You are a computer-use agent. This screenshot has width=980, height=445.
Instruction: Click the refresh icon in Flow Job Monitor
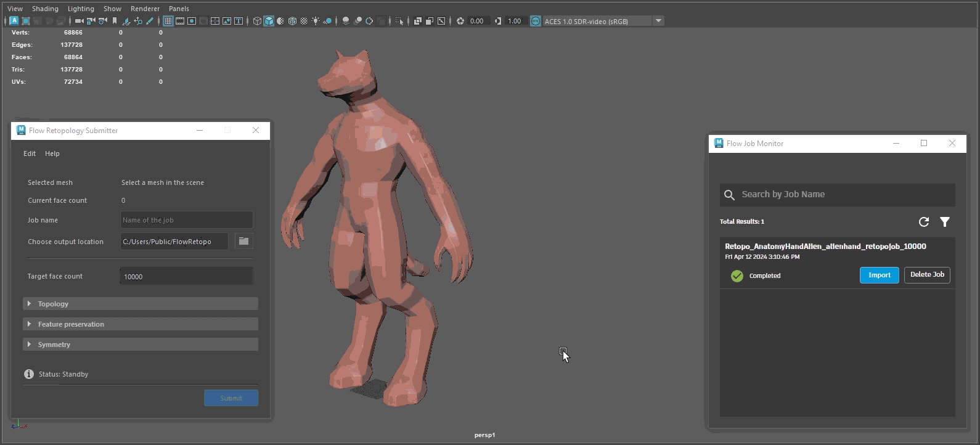point(923,222)
